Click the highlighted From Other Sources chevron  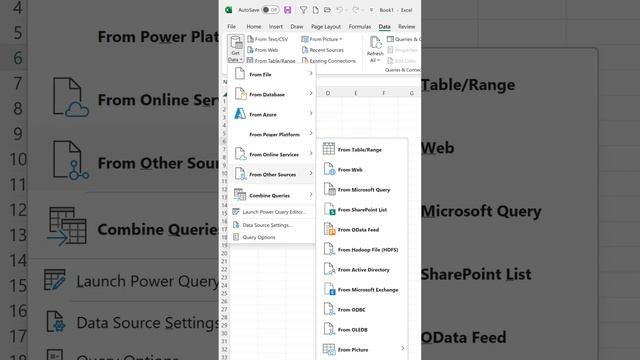[x=311, y=173]
